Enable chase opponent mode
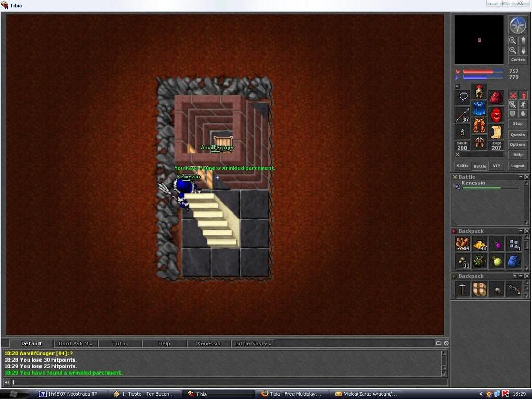 pos(523,104)
